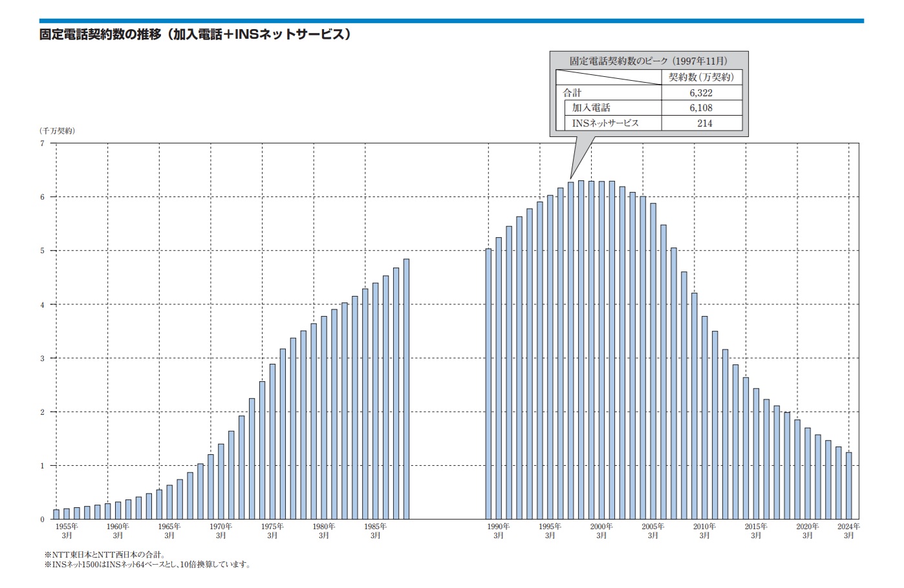
Task: Select the peak callout header for 1997年11月
Action: [648, 61]
